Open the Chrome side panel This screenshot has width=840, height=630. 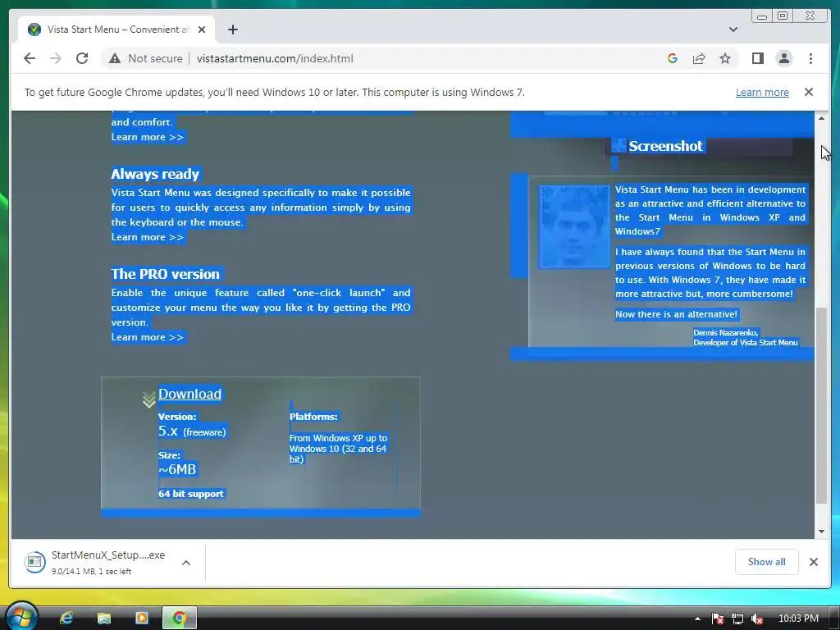click(x=757, y=58)
